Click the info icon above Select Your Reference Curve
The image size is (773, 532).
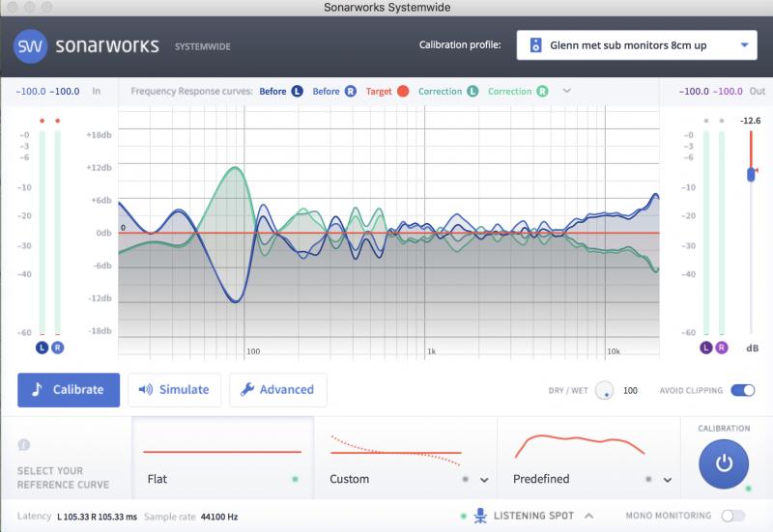click(23, 445)
